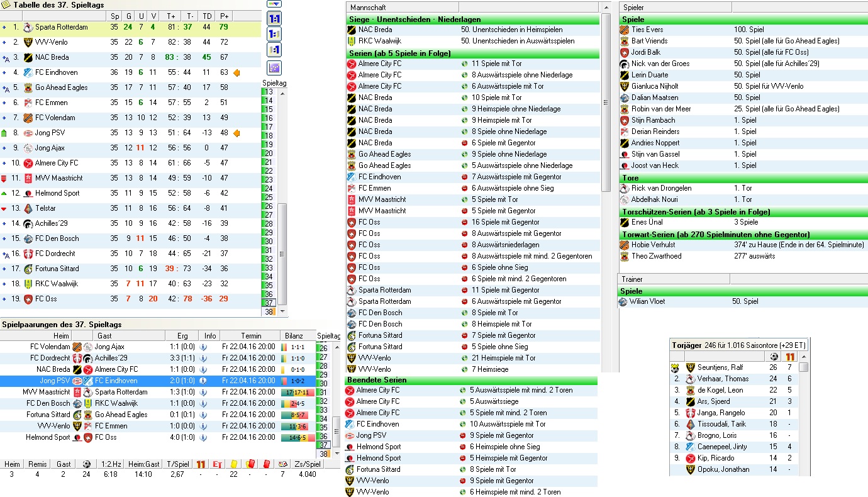Image resolution: width=868 pixels, height=497 pixels.
Task: Click the single yellow card statistics icon
Action: click(234, 464)
